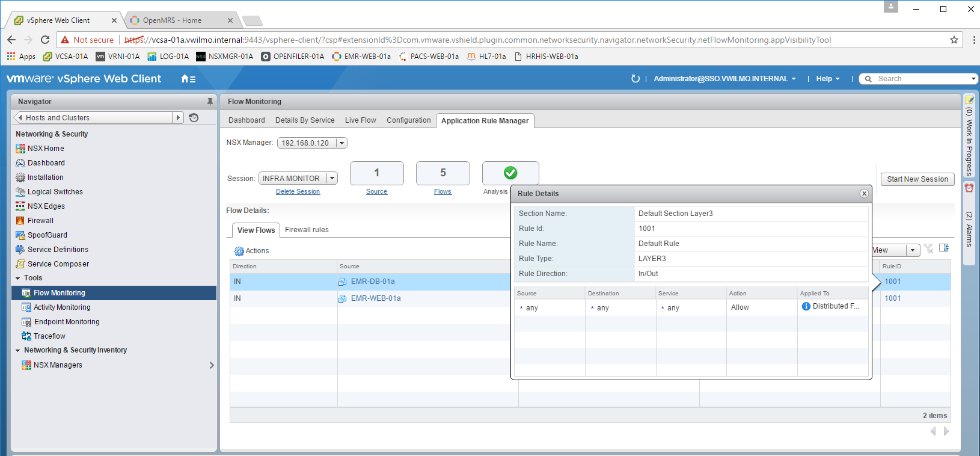Go to next page arrow

(x=946, y=431)
